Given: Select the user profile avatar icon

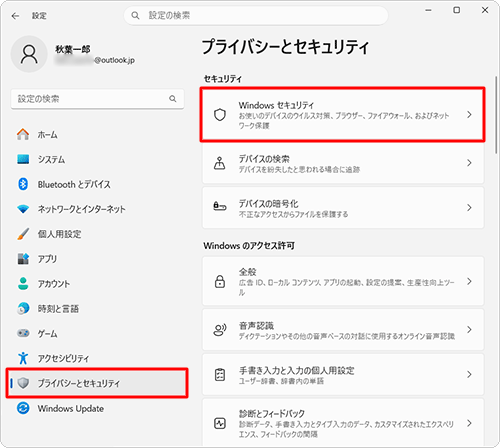Looking at the screenshot, I should [29, 54].
